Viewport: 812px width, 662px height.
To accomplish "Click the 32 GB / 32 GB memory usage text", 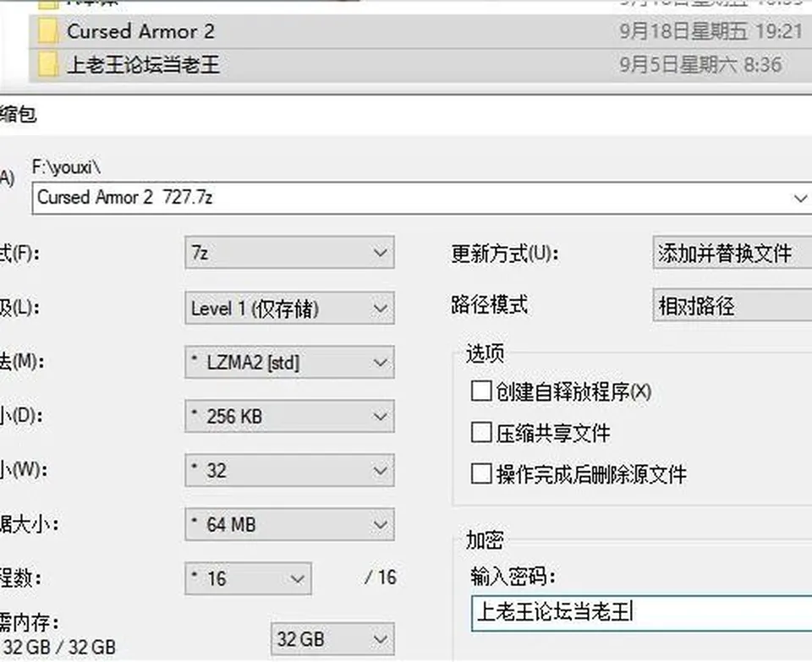I will [x=60, y=647].
